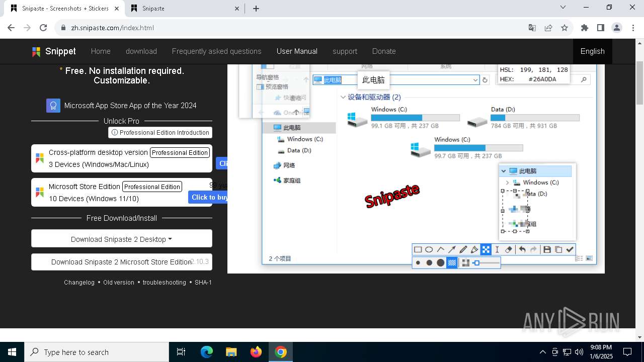Click the 'Type here to search' taskbar box

pos(97,352)
